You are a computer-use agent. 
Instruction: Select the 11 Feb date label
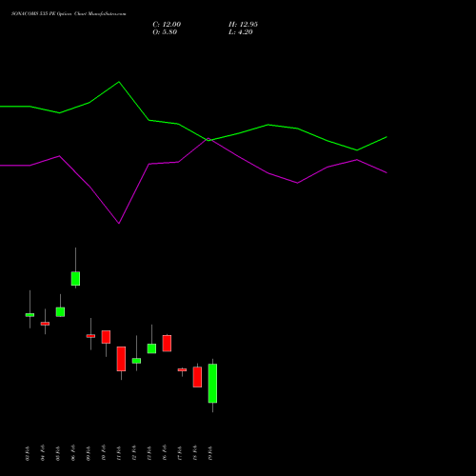119,453
